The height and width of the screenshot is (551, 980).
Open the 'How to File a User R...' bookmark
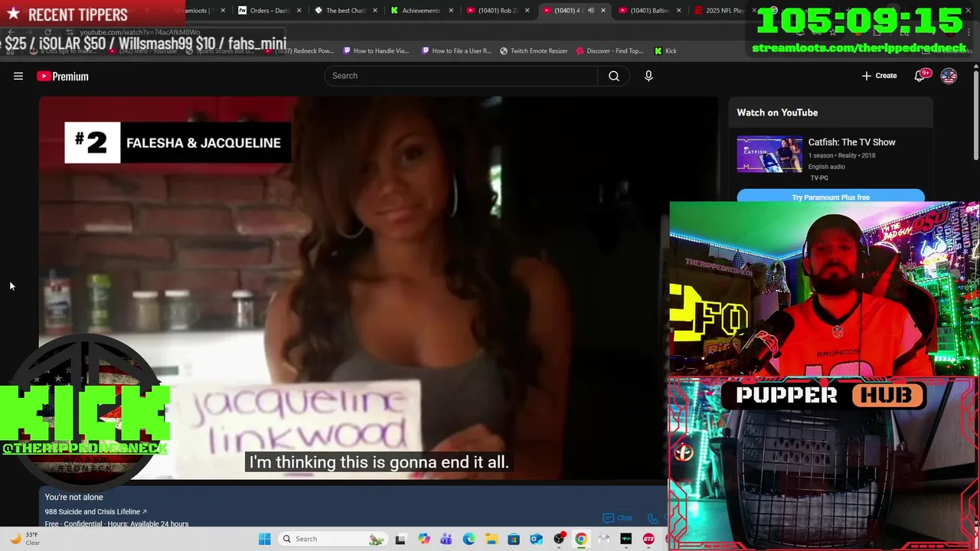point(456,51)
